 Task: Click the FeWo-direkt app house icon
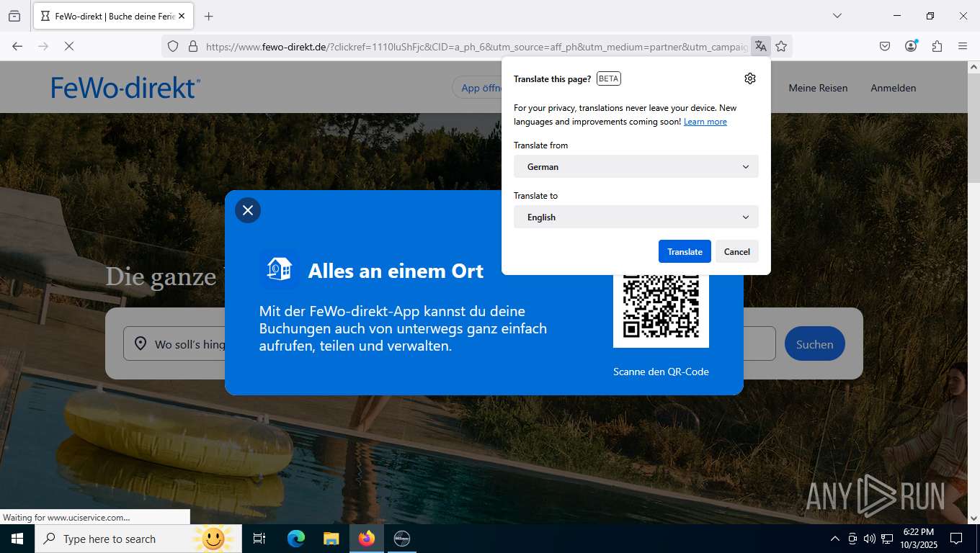click(280, 269)
